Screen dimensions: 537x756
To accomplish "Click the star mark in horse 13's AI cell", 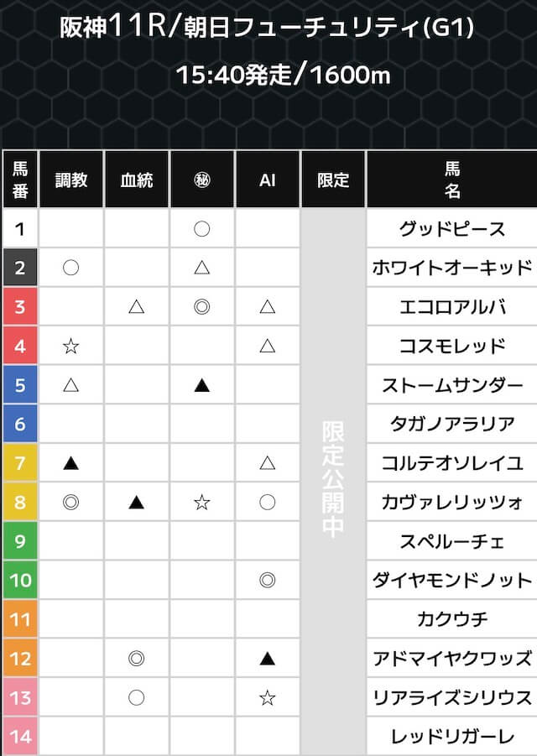I will (268, 697).
